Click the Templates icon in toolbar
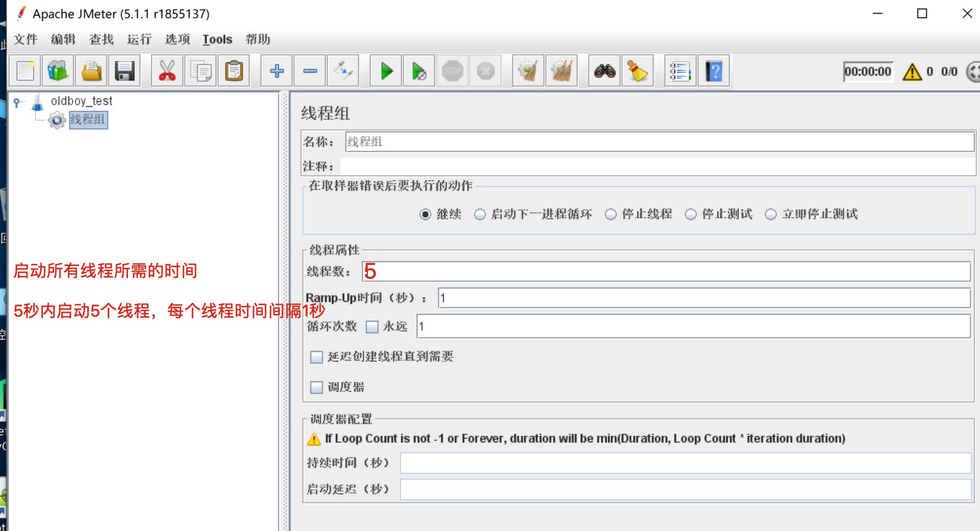The width and height of the screenshot is (980, 531). (x=58, y=71)
